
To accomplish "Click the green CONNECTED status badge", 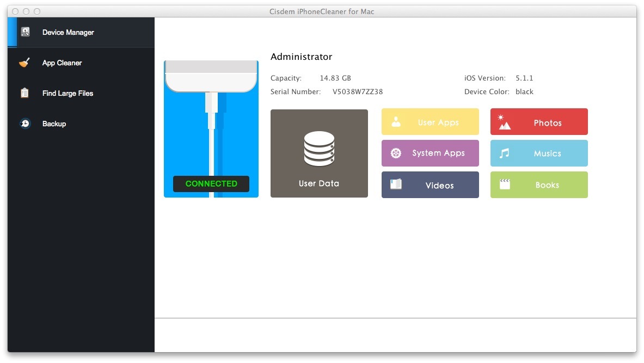I will (211, 184).
